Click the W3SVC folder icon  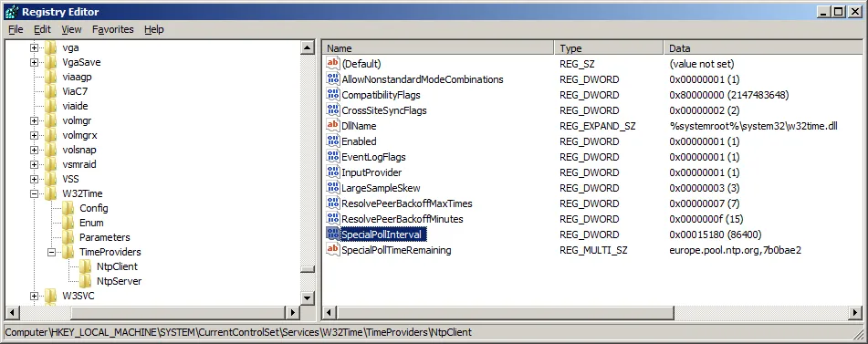(x=50, y=296)
